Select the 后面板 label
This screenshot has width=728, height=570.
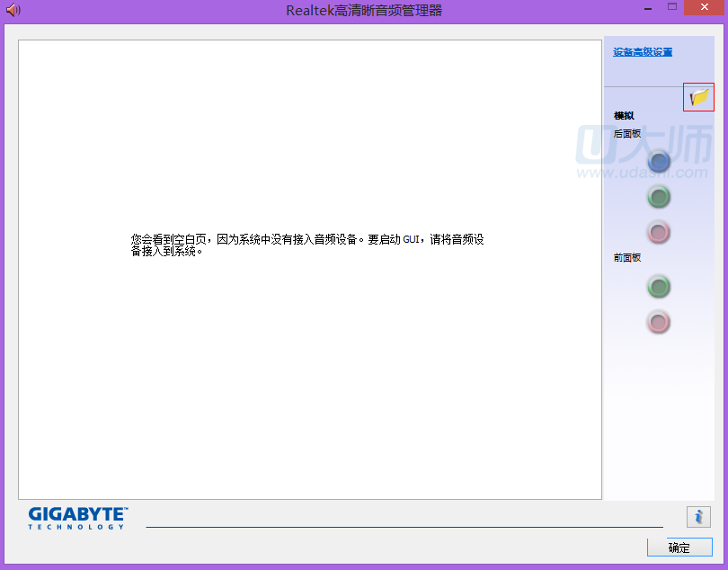[x=627, y=134]
